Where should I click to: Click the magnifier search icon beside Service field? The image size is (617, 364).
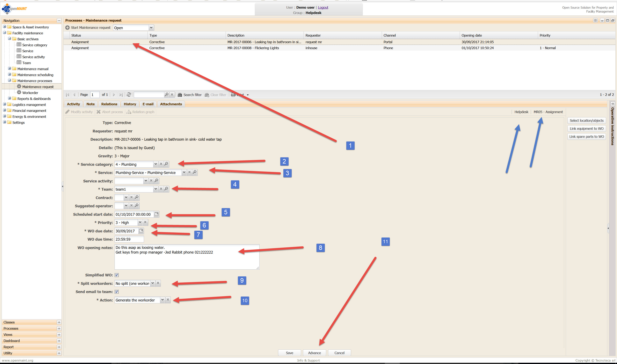click(195, 172)
